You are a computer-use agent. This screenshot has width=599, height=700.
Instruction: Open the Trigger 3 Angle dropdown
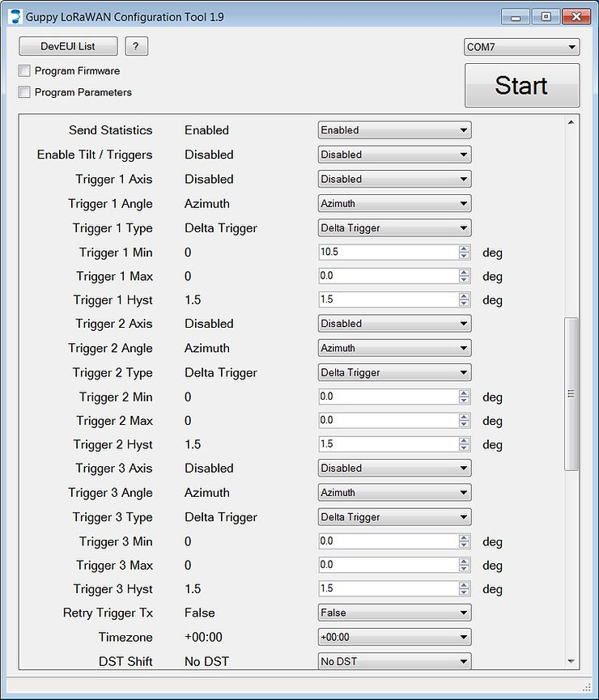click(x=394, y=493)
